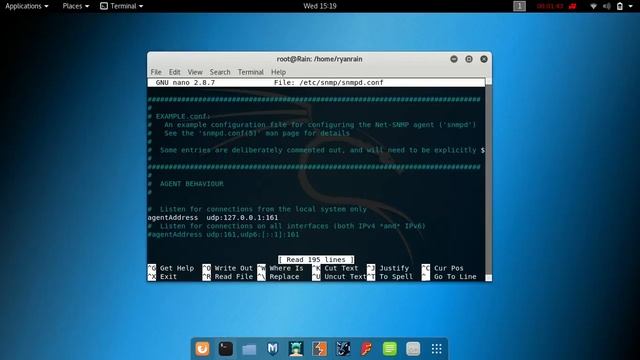Open the Terminal app menu in top bar
The image size is (640, 360).
(122, 6)
